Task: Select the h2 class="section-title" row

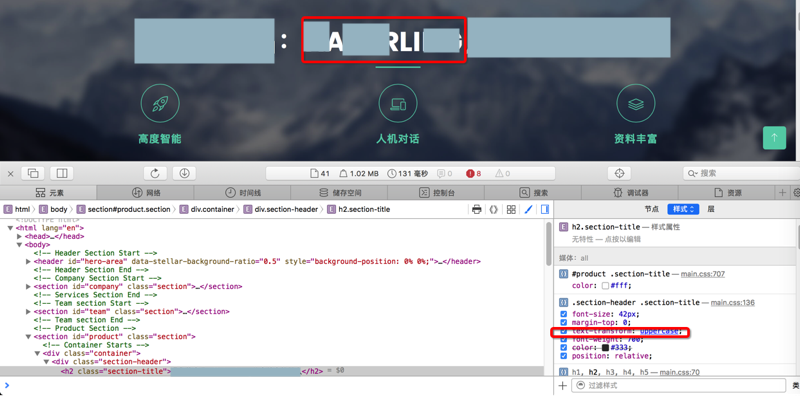Action: 272,371
